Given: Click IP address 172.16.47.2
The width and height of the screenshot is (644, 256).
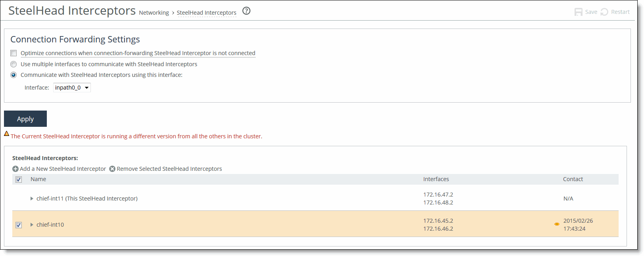Looking at the screenshot, I should point(438,195).
